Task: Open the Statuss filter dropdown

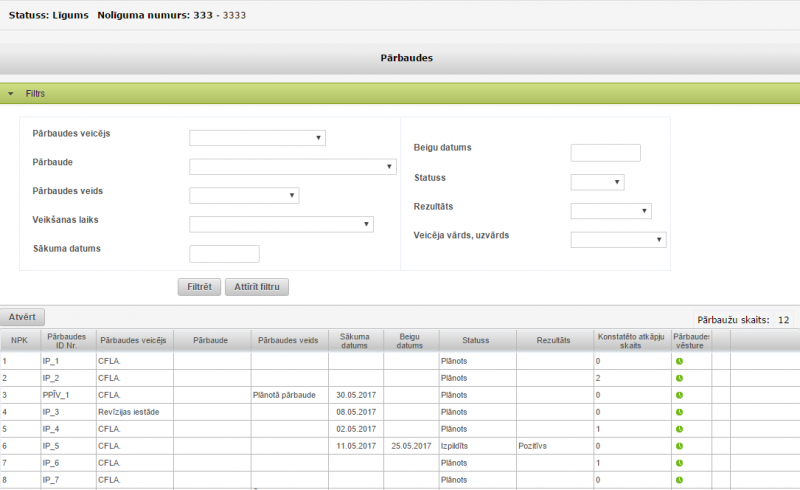Action: [597, 182]
